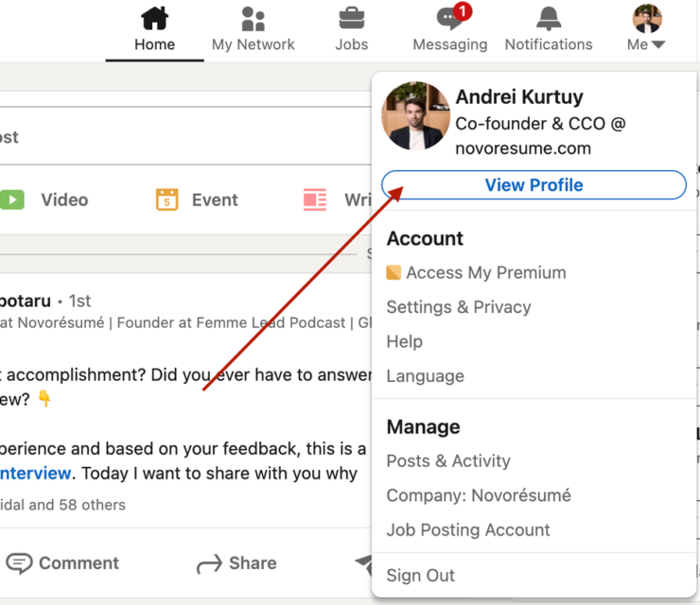The width and height of the screenshot is (700, 605).
Task: Open Settings & Privacy
Action: [x=459, y=307]
